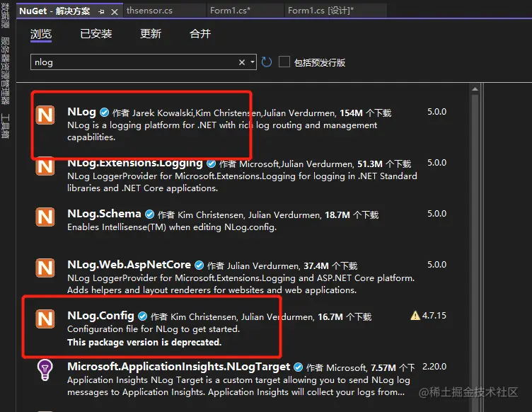This screenshot has height=412, width=532.
Task: Click the lightbulb icon of Microsoft.ApplicationInsights.NLogTarget
Action: (45, 370)
